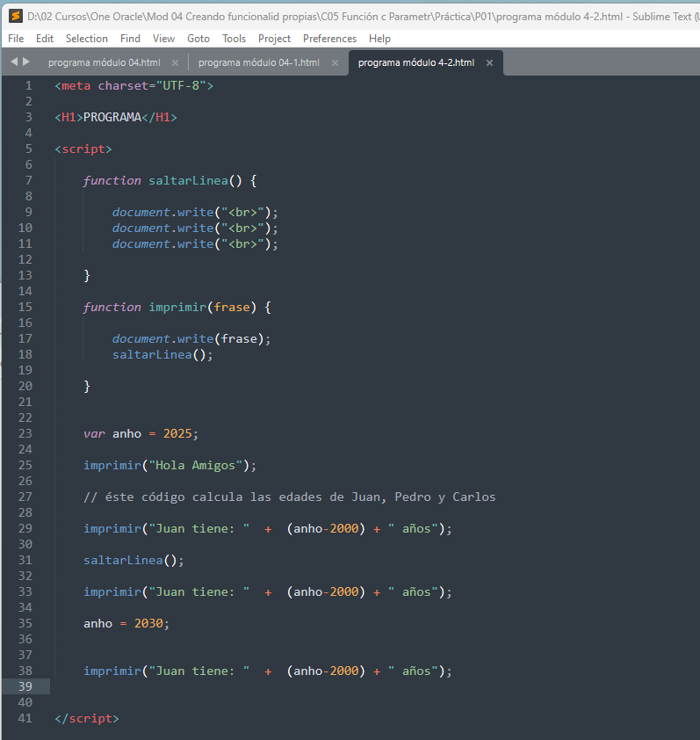
Task: Close the programa módulo 04-1.html tab
Action: coord(335,62)
